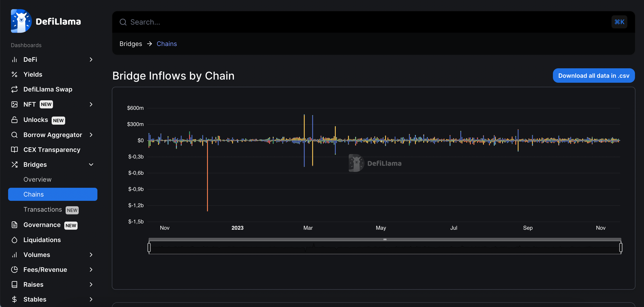
Task: Expand the Fees/Revenue chevron
Action: [x=91, y=270]
